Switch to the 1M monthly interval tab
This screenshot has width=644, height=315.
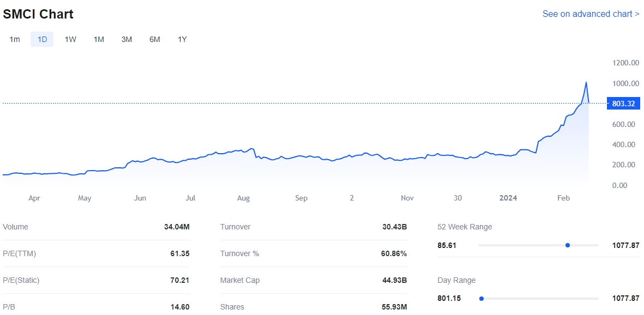point(99,39)
